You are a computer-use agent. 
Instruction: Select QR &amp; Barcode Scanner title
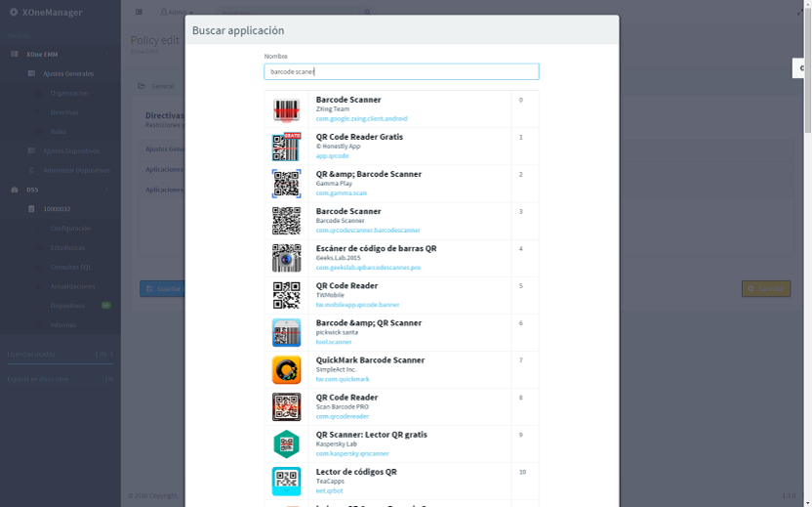(x=369, y=174)
